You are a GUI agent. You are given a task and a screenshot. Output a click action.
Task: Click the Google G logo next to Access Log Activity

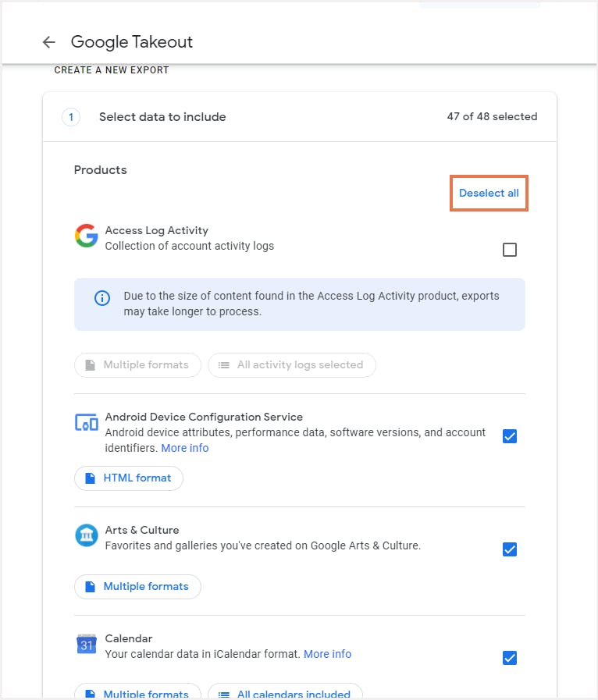tap(86, 236)
